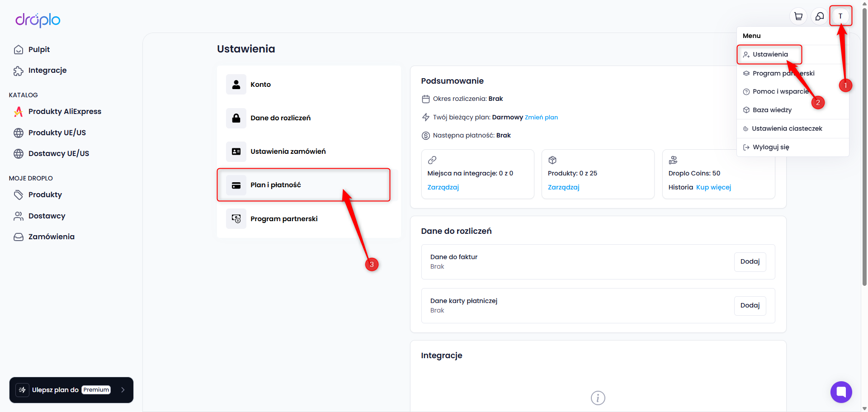Open the user avatar T menu

[840, 16]
